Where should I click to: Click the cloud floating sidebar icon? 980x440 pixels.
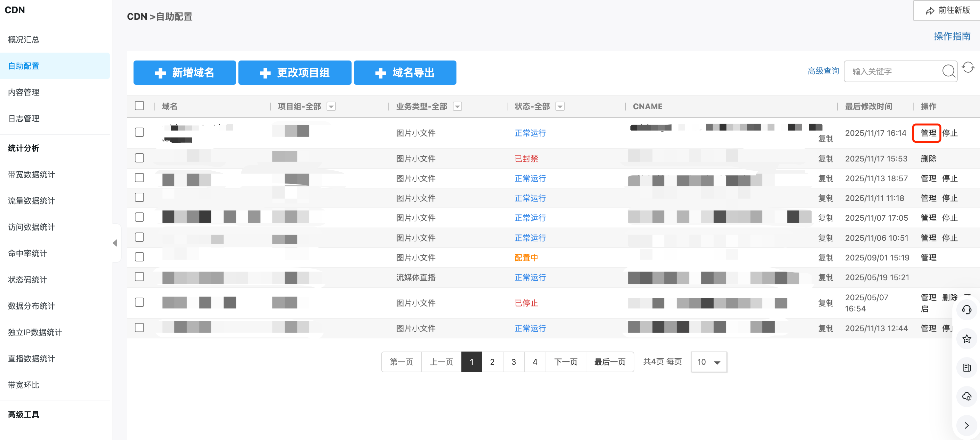[966, 396]
